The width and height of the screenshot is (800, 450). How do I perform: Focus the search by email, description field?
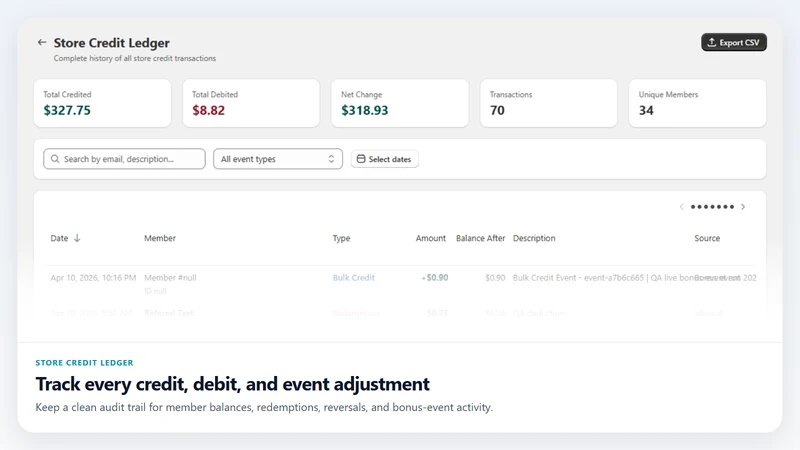point(124,159)
